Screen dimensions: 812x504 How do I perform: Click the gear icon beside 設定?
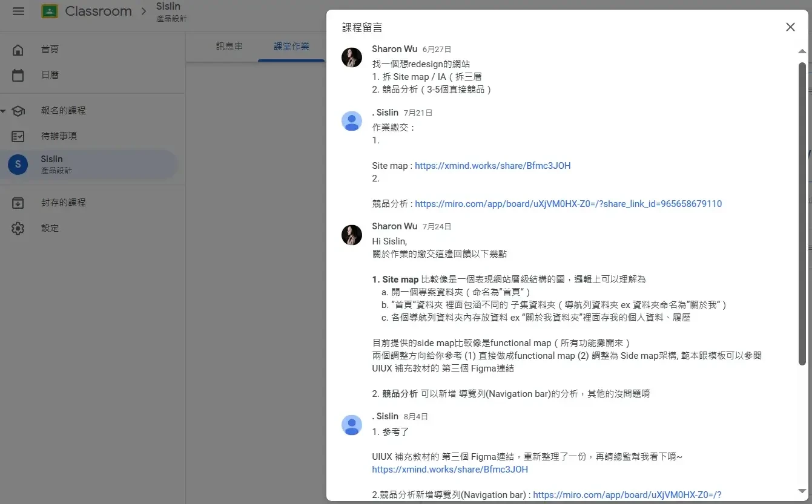[18, 228]
